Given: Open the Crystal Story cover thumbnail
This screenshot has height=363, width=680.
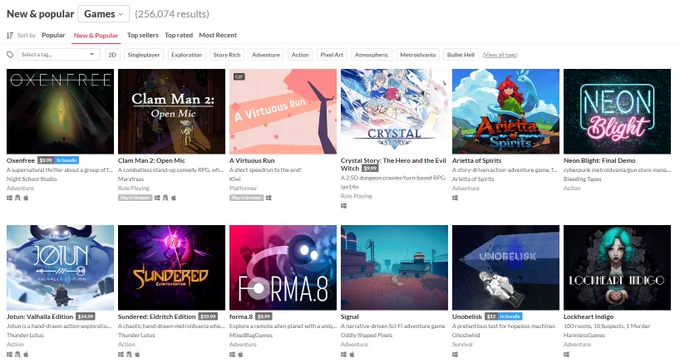Looking at the screenshot, I should 394,111.
